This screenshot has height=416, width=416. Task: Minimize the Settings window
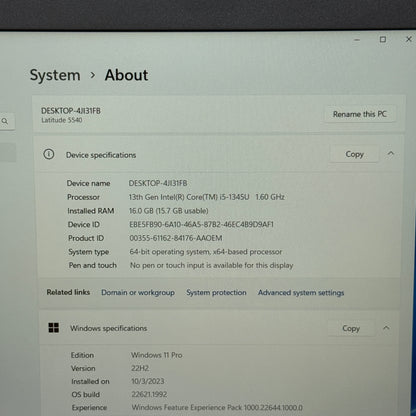click(x=357, y=40)
